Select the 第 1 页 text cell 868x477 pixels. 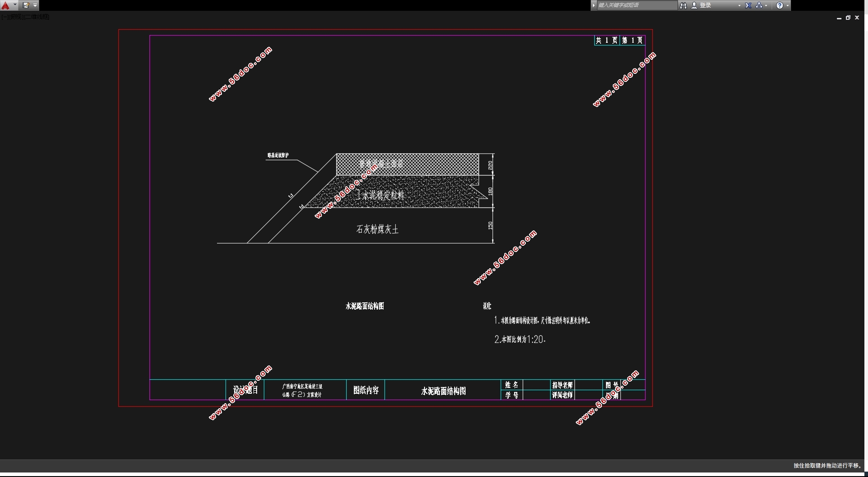tap(633, 40)
